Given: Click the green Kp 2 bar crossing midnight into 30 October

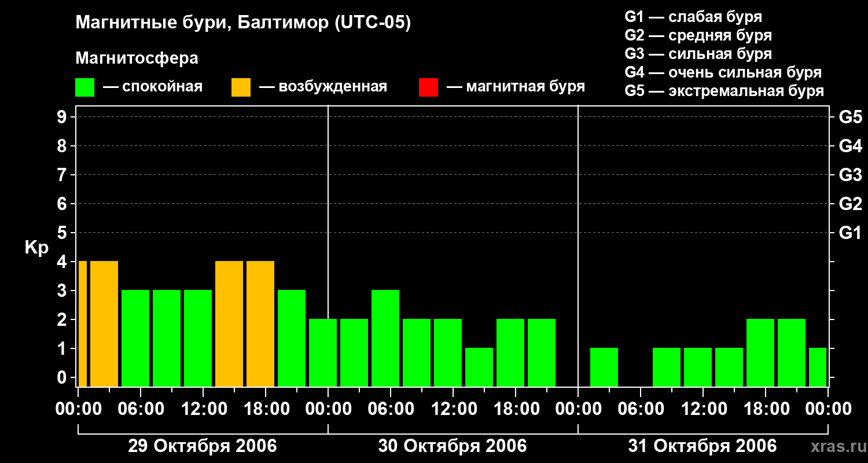Looking at the screenshot, I should pos(323,352).
